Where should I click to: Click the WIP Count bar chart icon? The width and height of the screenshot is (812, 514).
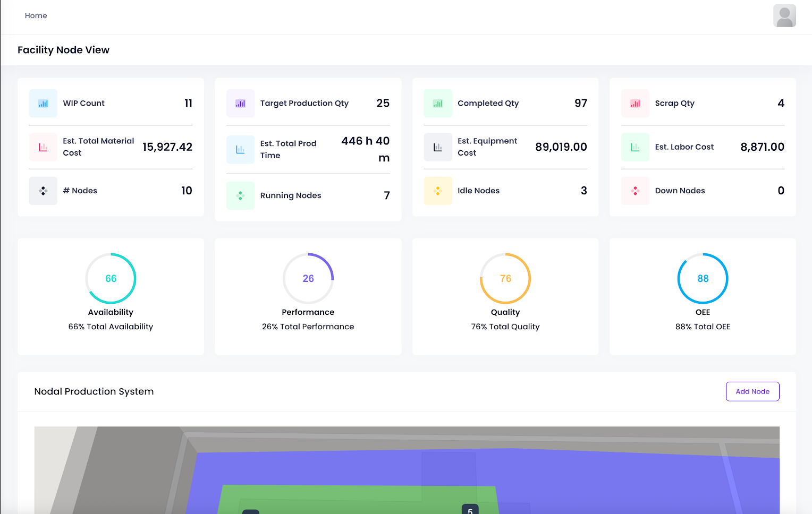(43, 103)
